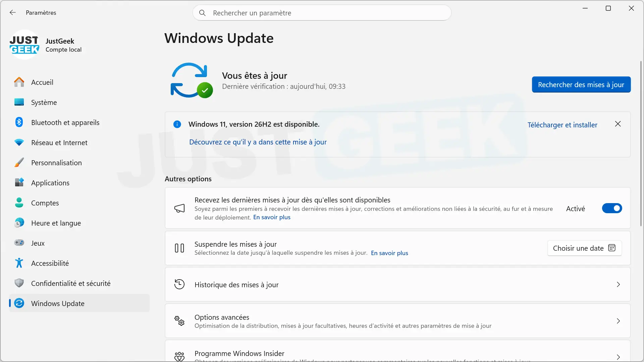Viewport: 644px width, 362px height.
Task: Select Système in the sidebar
Action: (x=79, y=102)
